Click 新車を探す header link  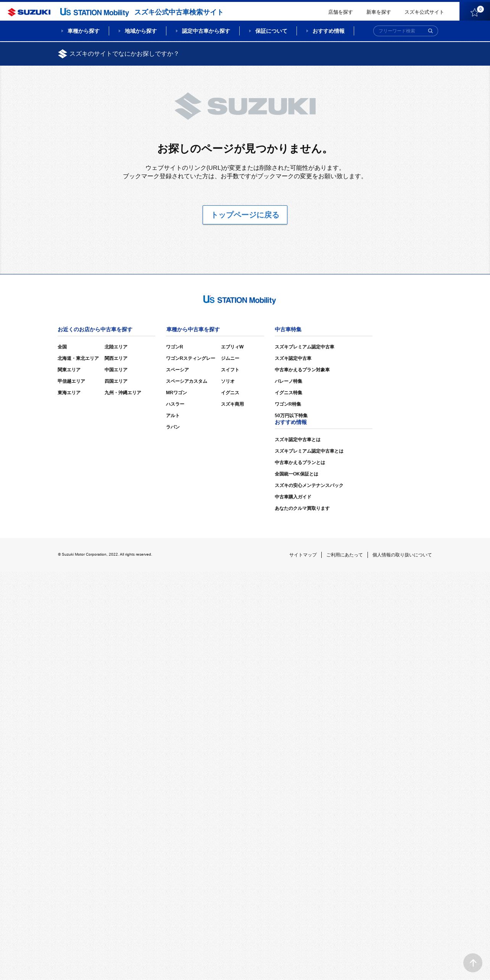379,12
